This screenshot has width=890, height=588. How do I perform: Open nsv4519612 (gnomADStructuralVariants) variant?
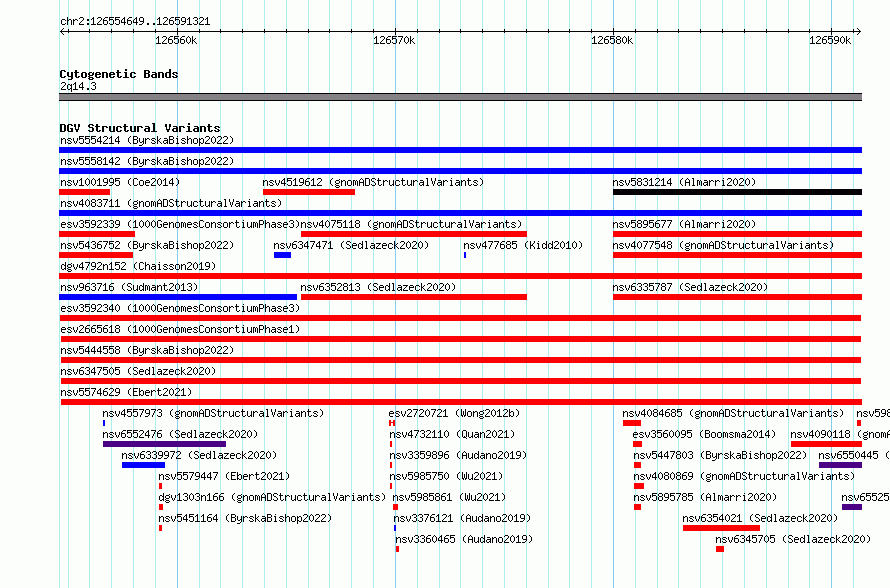click(x=373, y=182)
